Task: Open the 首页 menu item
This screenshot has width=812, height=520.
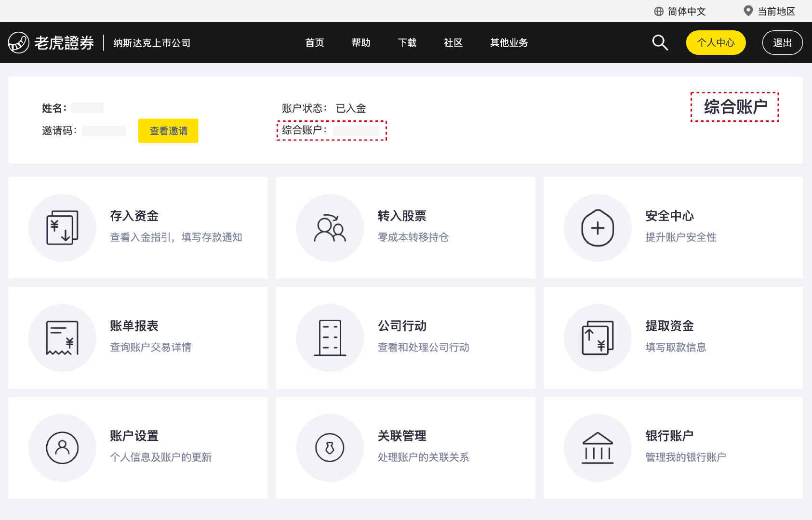Action: tap(315, 43)
